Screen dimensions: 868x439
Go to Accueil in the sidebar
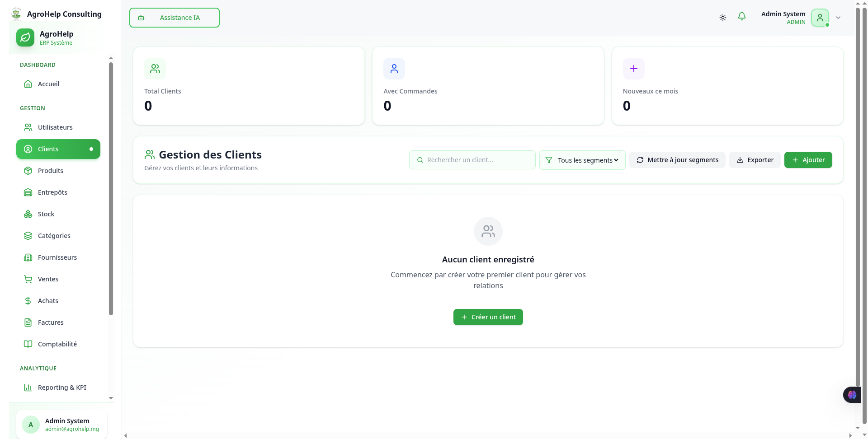click(48, 84)
